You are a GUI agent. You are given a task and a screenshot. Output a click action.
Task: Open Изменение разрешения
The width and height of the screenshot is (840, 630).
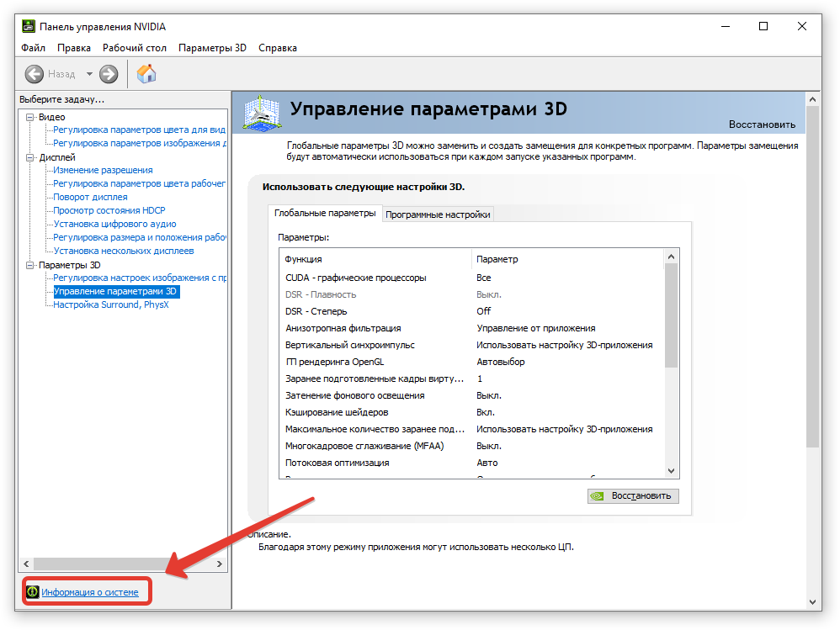(x=103, y=170)
